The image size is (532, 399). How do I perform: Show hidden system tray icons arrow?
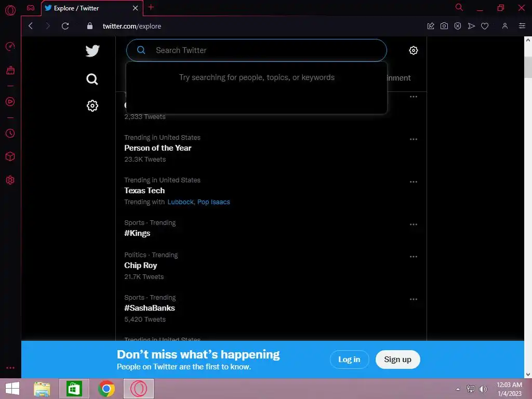pyautogui.click(x=458, y=389)
